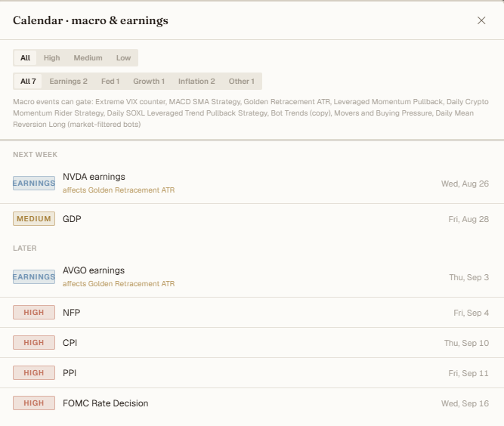The width and height of the screenshot is (504, 426).
Task: Open the FOMC Rate Decision event
Action: coord(252,403)
